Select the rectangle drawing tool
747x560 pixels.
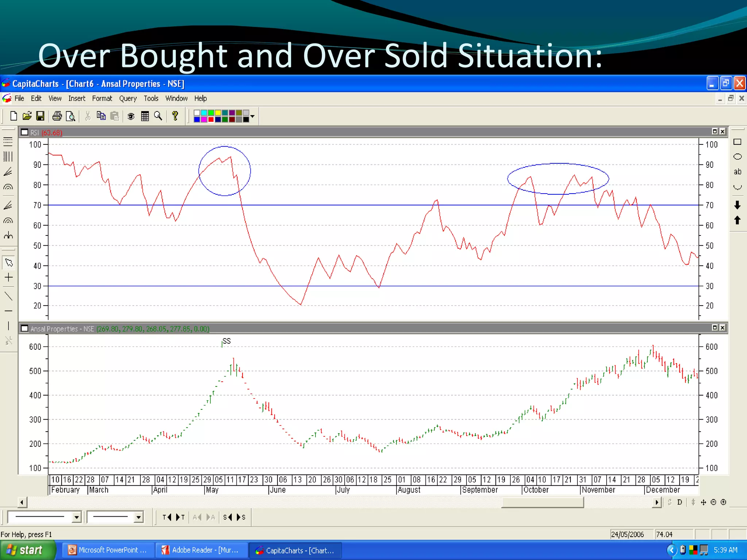click(737, 142)
